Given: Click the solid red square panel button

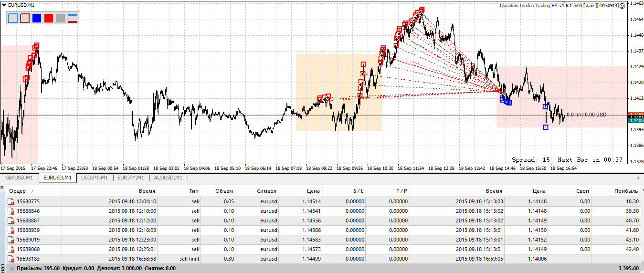Looking at the screenshot, I should point(48,18).
